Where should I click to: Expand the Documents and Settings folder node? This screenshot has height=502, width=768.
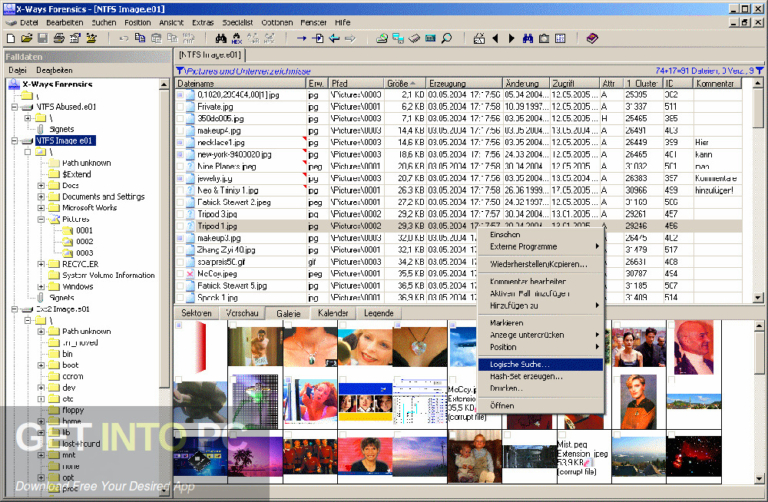[x=41, y=197]
